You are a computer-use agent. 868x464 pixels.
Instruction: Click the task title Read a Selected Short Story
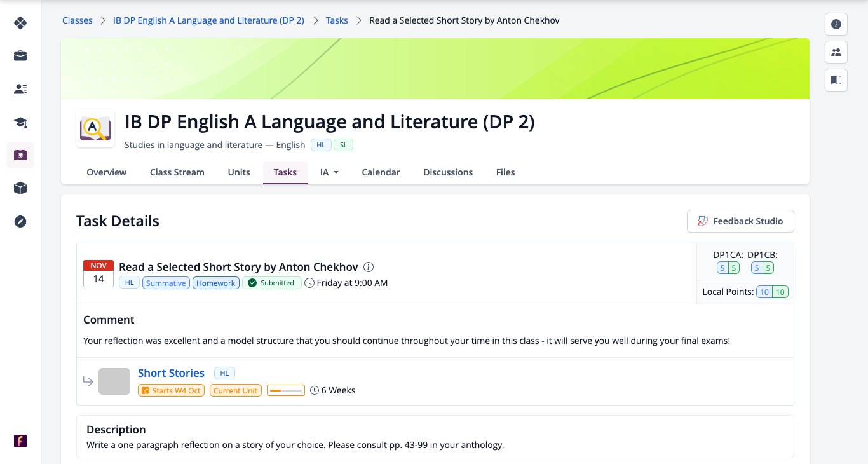click(238, 267)
